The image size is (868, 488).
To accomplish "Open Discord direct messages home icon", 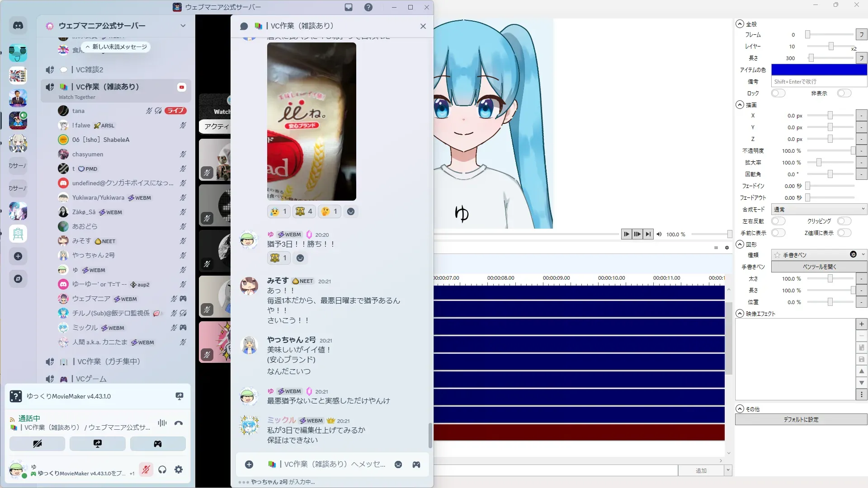I will coord(18,26).
